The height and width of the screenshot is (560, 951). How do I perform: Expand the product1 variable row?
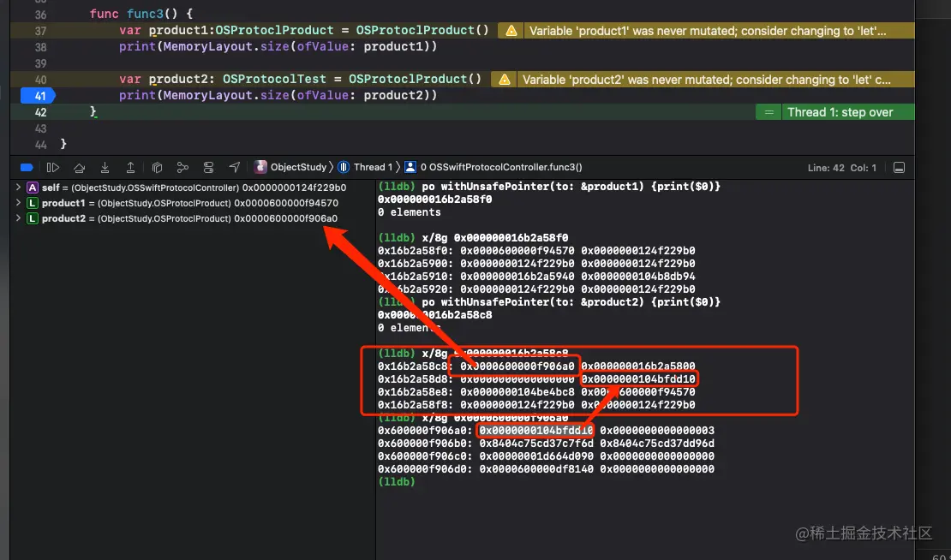click(x=18, y=203)
